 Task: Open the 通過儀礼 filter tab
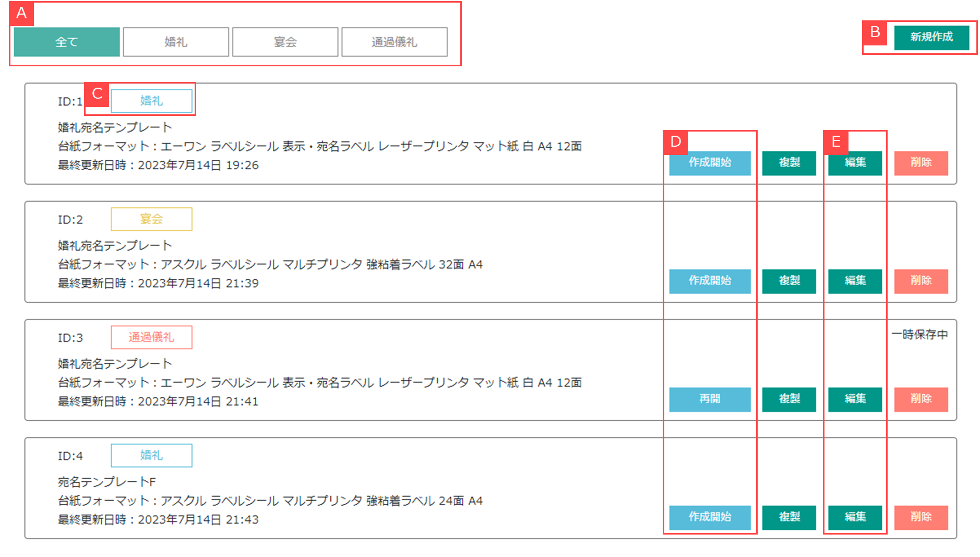pos(394,42)
